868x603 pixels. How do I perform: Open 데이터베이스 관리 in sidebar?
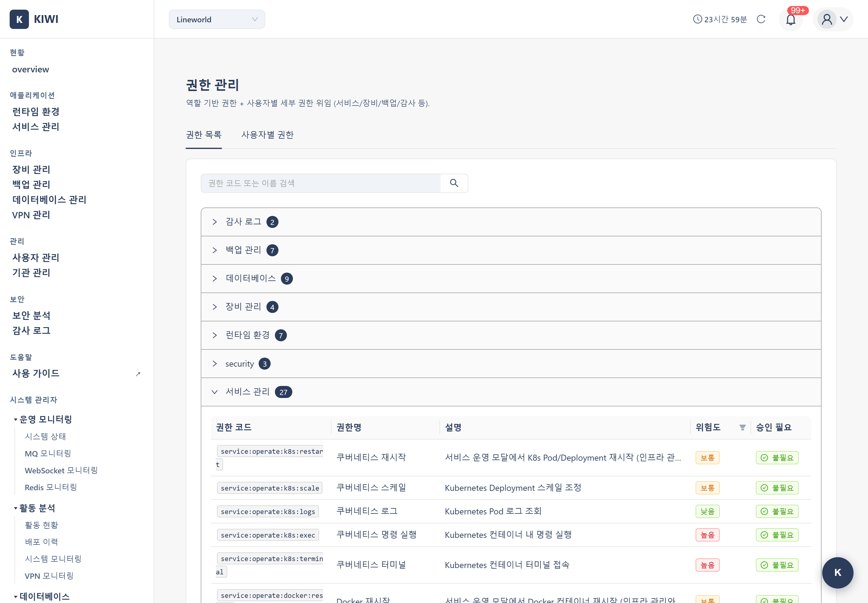coord(49,200)
